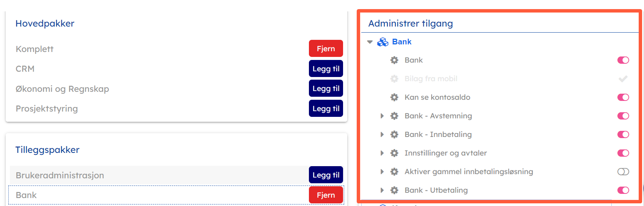This screenshot has width=644, height=206.
Task: Click gear icon next to Bank - Avstemning
Action: pos(394,116)
